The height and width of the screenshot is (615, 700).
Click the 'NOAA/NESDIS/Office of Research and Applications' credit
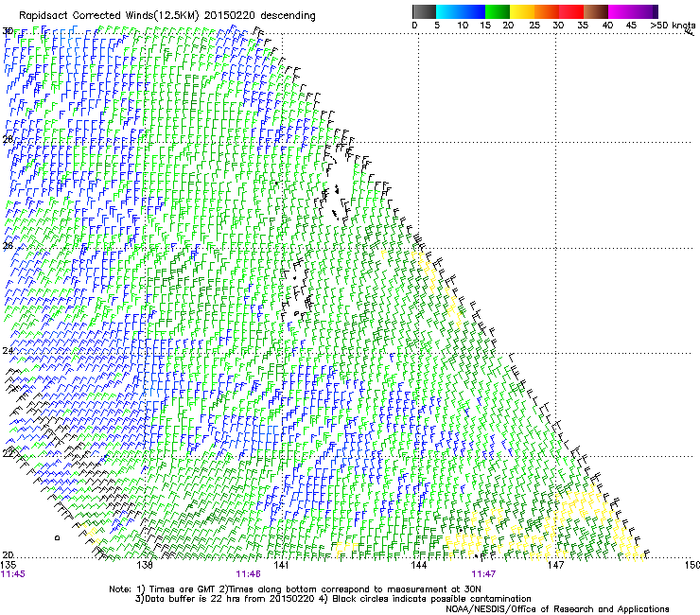(x=557, y=609)
